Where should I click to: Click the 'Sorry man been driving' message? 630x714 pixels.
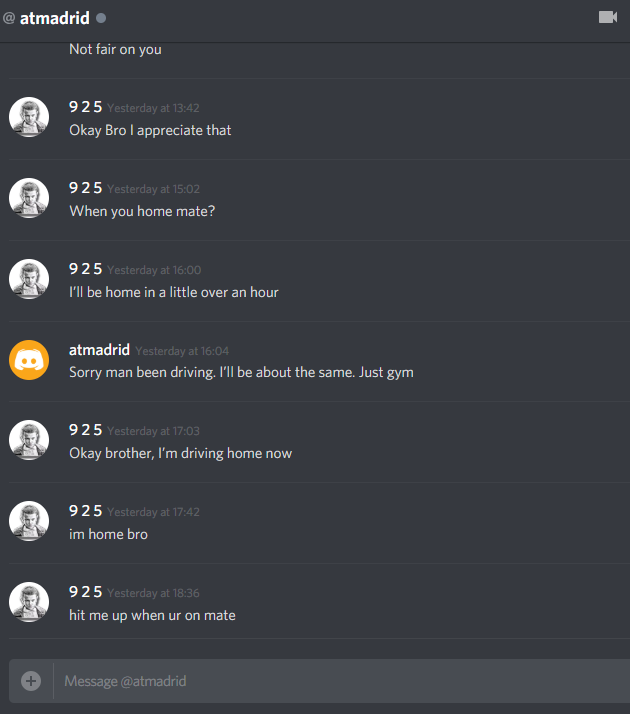(x=241, y=372)
